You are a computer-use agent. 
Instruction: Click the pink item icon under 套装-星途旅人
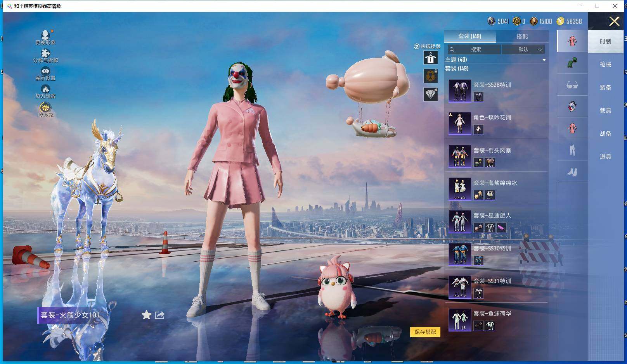(x=502, y=228)
